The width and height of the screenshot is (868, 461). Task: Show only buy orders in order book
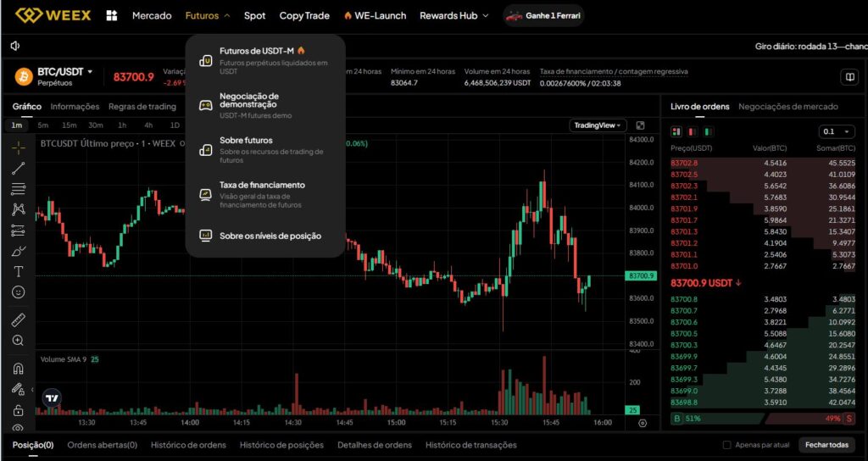click(x=709, y=131)
